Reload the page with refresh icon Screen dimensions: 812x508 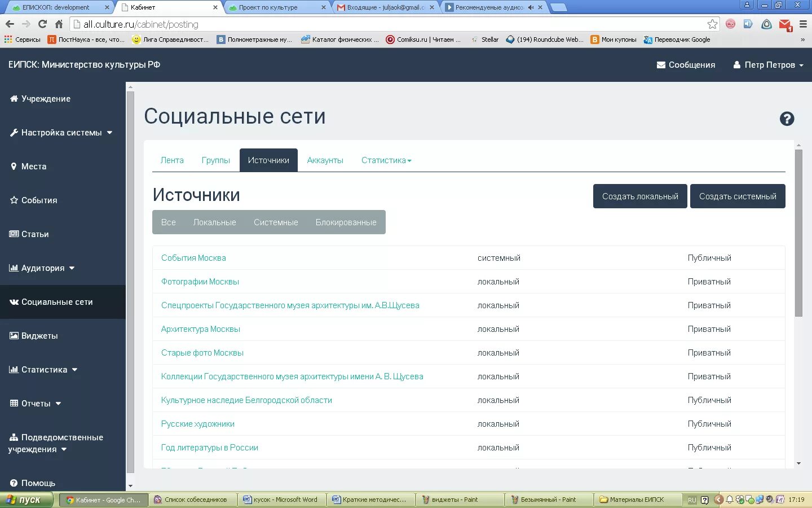click(42, 24)
